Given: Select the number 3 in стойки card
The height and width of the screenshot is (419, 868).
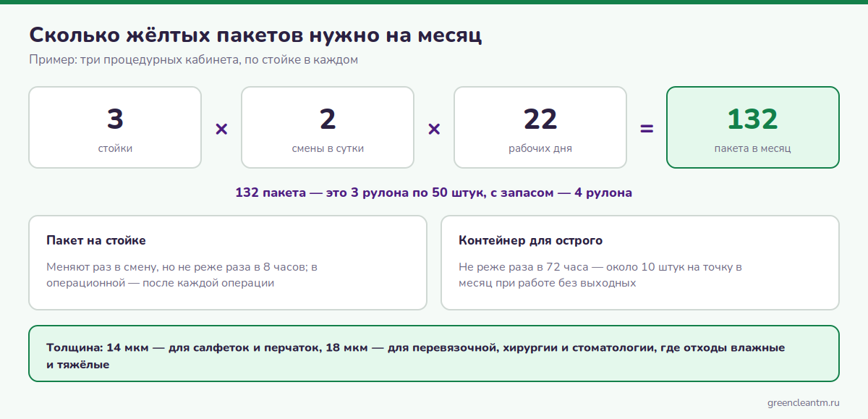Looking at the screenshot, I should [115, 119].
